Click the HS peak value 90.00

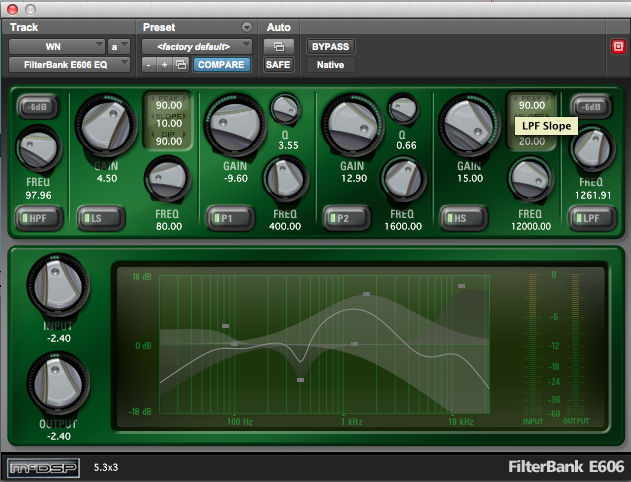coord(532,105)
